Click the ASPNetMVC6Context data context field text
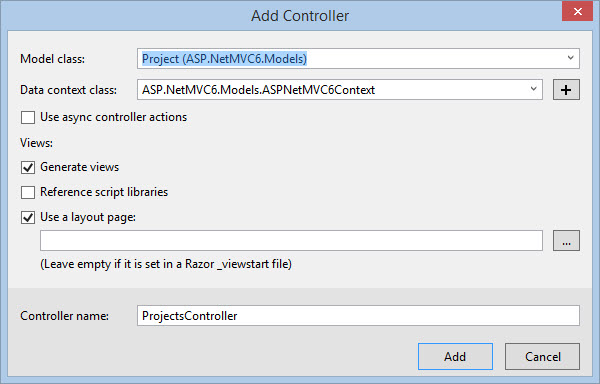600x384 pixels. click(258, 90)
